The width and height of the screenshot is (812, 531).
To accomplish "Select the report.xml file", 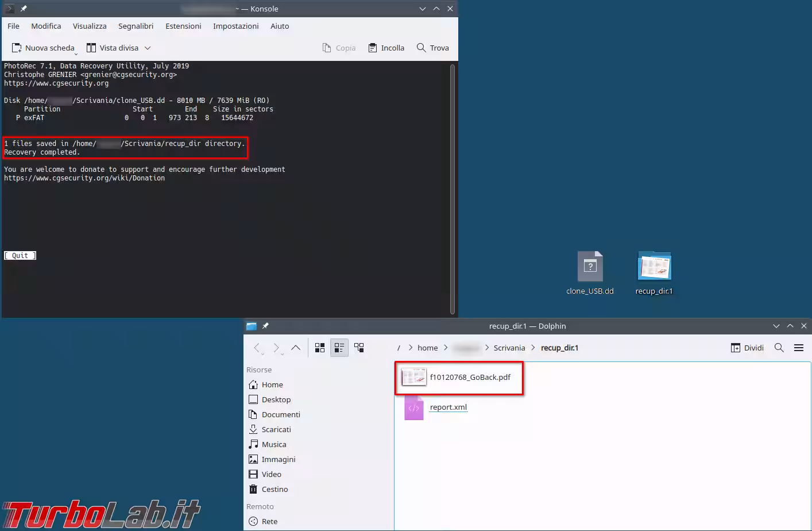I will coord(448,407).
